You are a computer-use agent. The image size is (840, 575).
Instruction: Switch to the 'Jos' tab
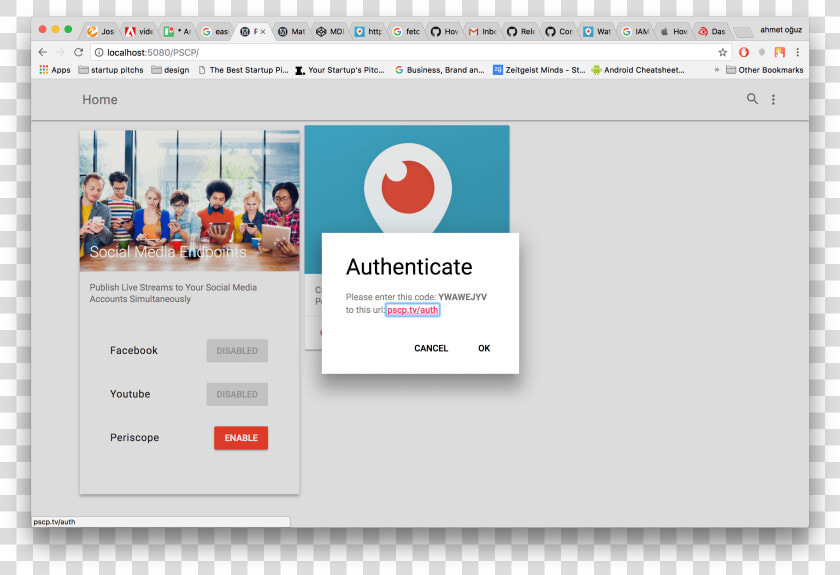101,32
